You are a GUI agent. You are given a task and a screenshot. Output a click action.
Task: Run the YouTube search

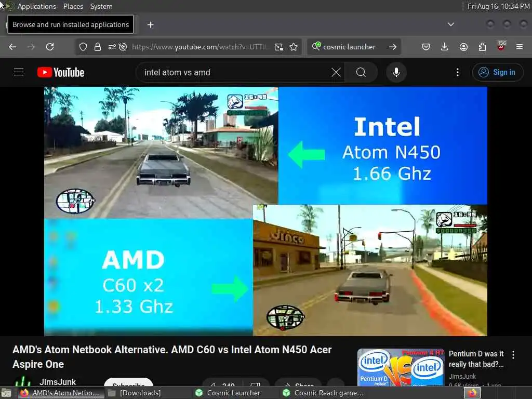[x=361, y=72]
